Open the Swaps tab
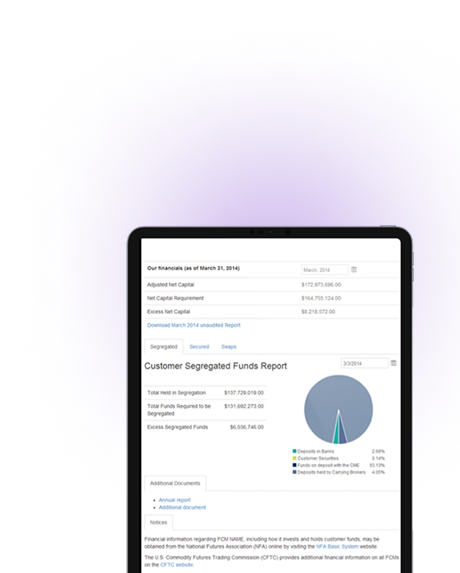This screenshot has height=573, width=460. pyautogui.click(x=229, y=346)
